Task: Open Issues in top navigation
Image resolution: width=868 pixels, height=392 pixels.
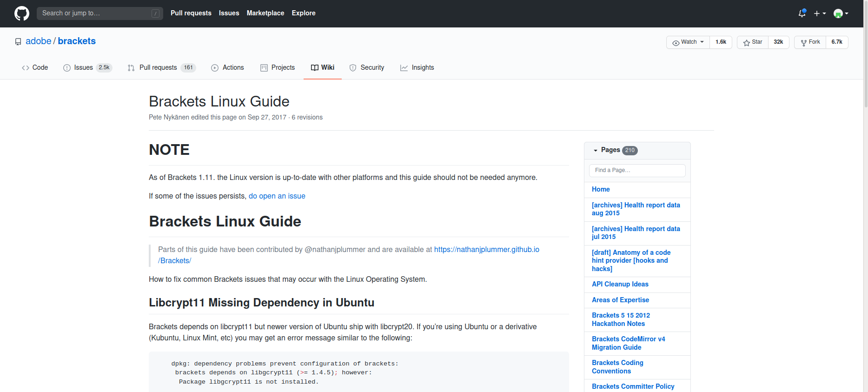Action: (229, 13)
